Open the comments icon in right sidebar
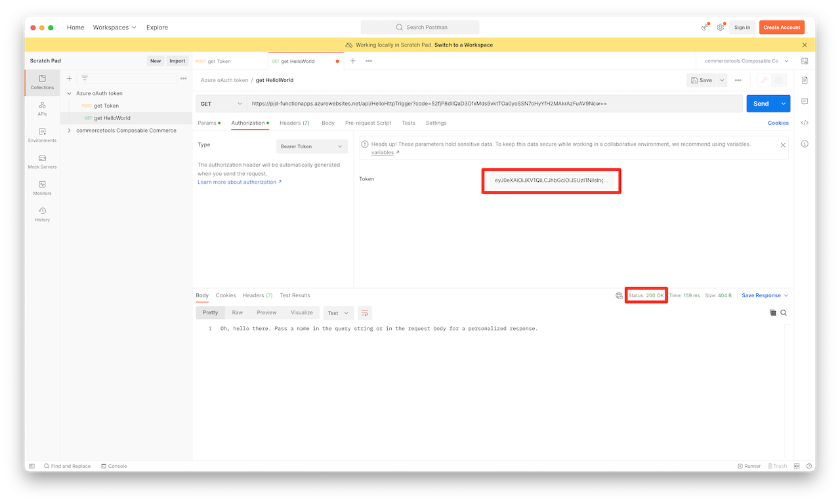 [805, 101]
